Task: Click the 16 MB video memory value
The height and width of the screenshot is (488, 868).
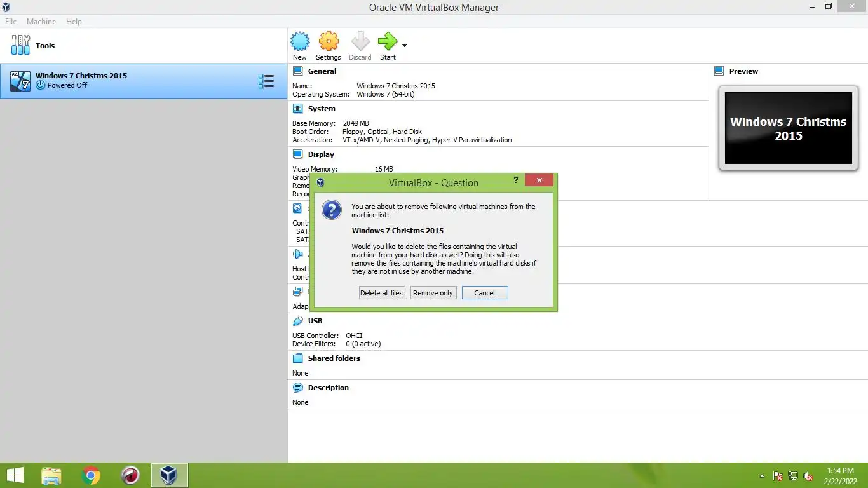Action: click(384, 169)
